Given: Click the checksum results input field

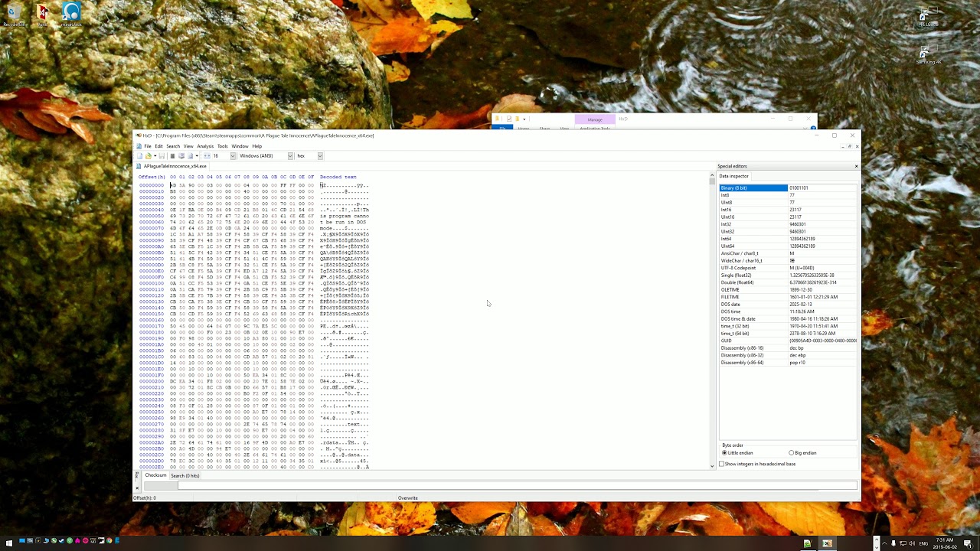Looking at the screenshot, I should point(518,485).
